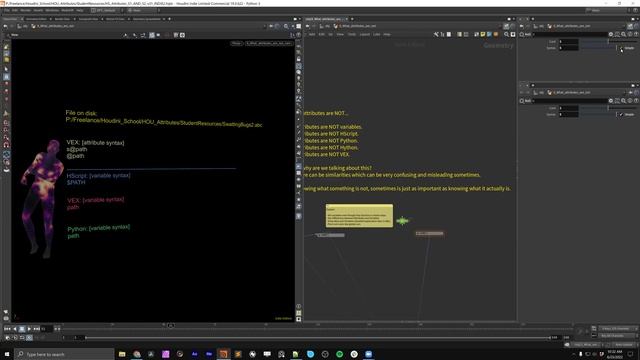Open the Add menu in network editor
This screenshot has width=640, height=360.
click(x=312, y=35)
